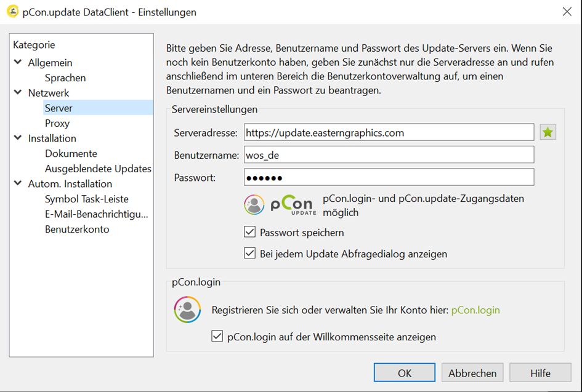The width and height of the screenshot is (582, 392).
Task: Select the Netzwerk category label
Action: click(x=49, y=93)
